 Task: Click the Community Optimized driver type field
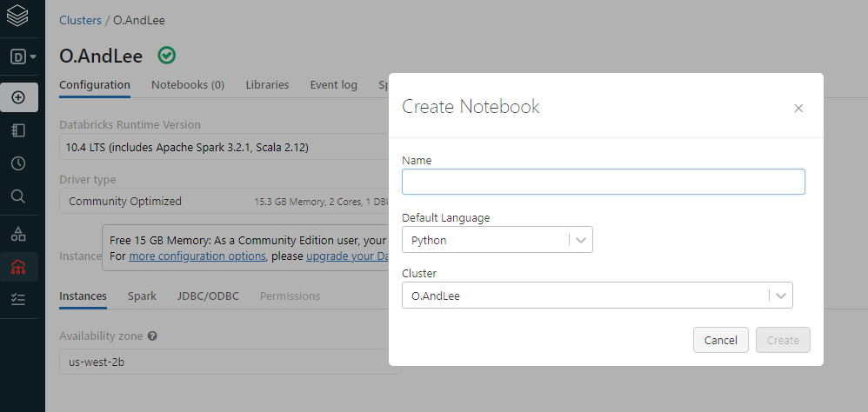(224, 201)
